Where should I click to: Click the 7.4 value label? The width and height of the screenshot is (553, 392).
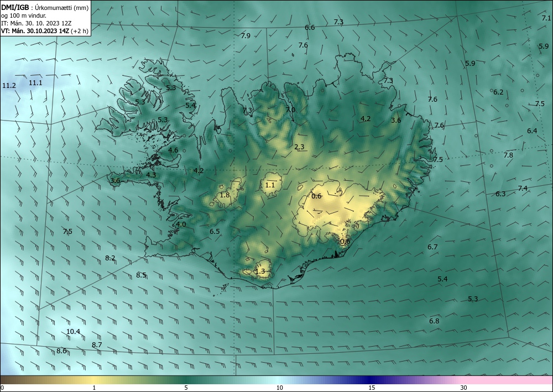(523, 189)
